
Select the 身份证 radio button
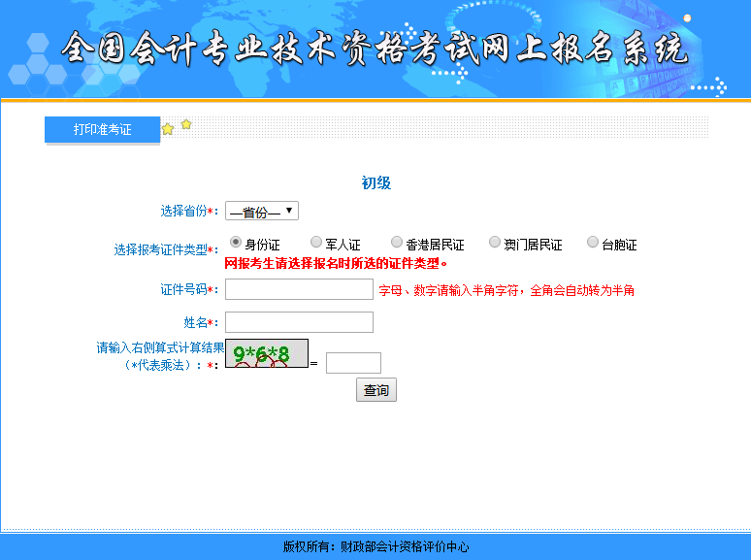pos(235,242)
